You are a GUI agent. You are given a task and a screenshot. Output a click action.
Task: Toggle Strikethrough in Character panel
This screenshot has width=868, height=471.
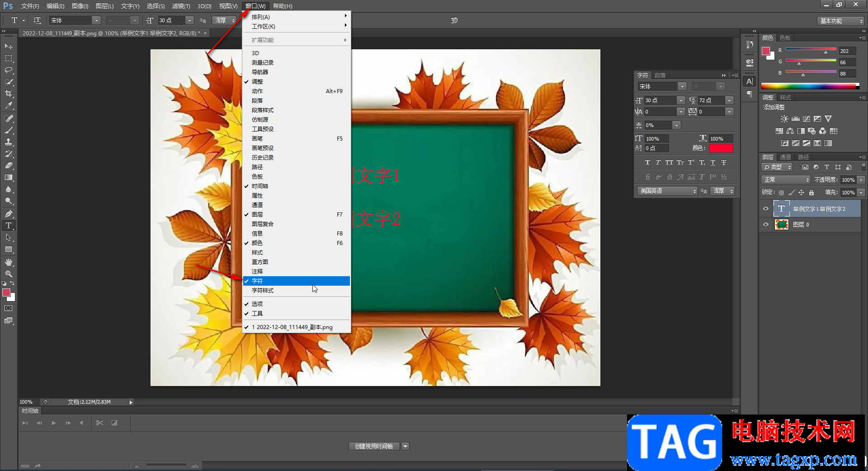724,162
